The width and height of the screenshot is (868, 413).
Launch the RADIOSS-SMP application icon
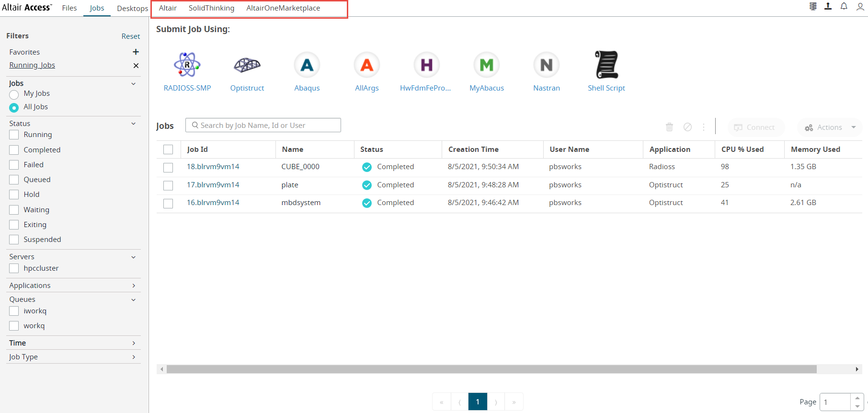tap(187, 65)
